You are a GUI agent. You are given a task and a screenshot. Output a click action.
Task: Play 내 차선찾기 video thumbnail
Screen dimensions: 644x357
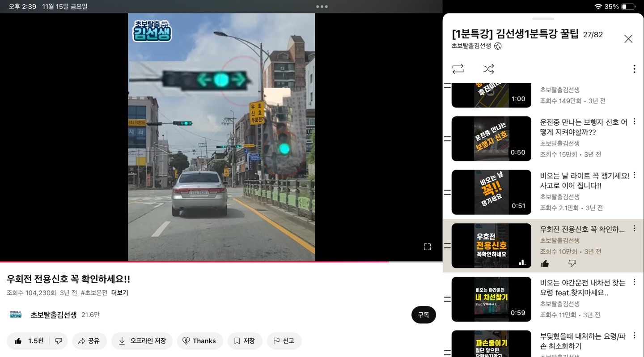click(x=491, y=299)
